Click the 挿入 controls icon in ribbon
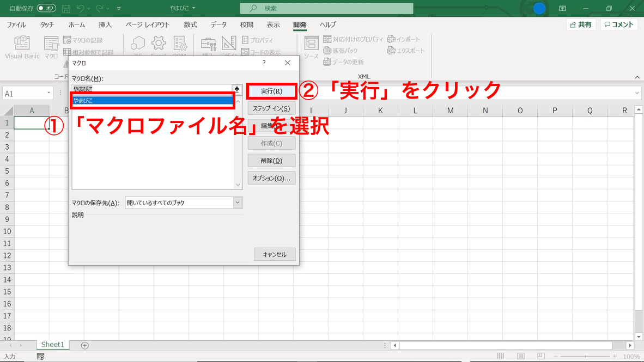 (208, 46)
